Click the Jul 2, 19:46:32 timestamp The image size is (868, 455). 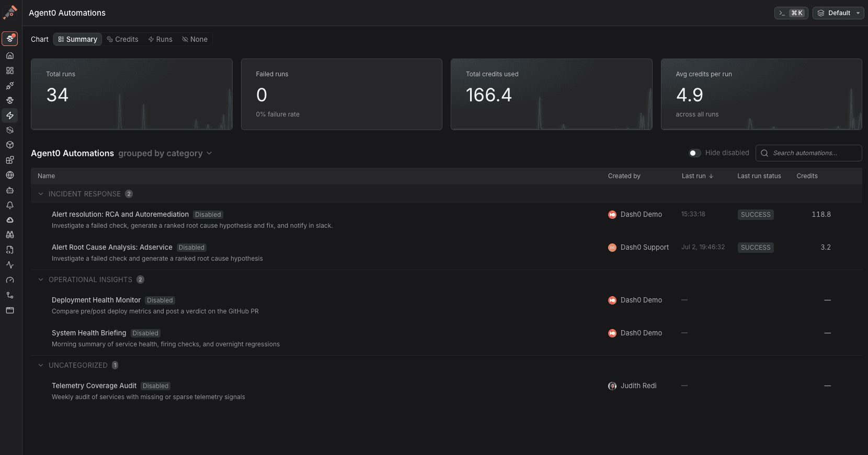coord(703,247)
